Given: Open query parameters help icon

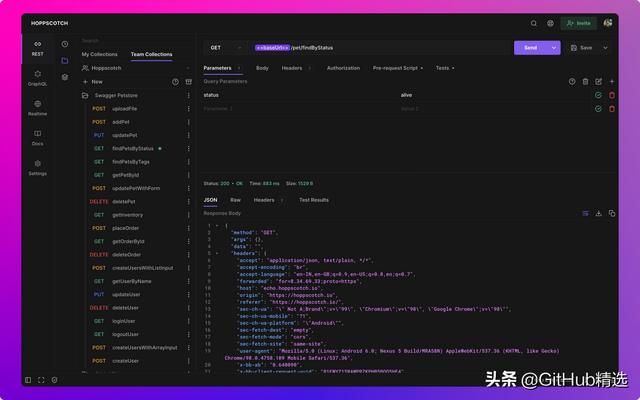Looking at the screenshot, I should click(572, 82).
